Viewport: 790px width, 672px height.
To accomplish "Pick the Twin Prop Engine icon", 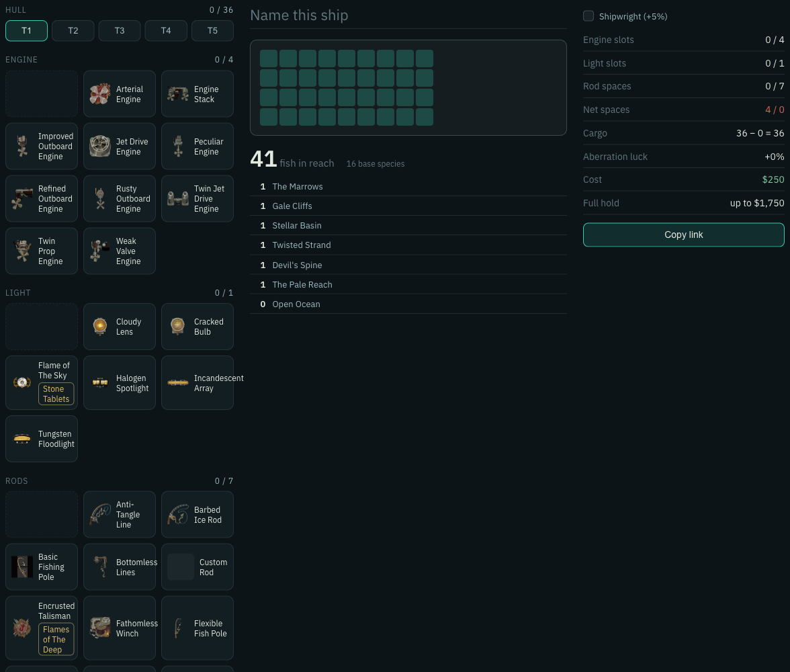I will (22, 251).
